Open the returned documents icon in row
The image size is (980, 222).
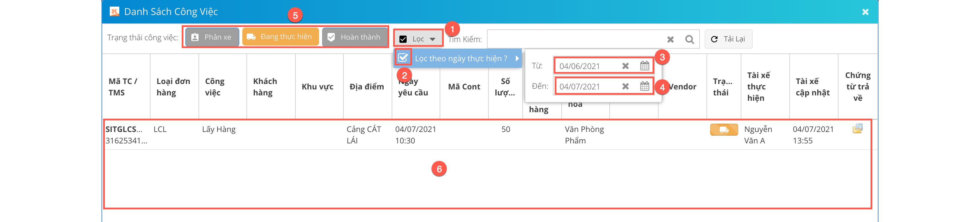(858, 129)
